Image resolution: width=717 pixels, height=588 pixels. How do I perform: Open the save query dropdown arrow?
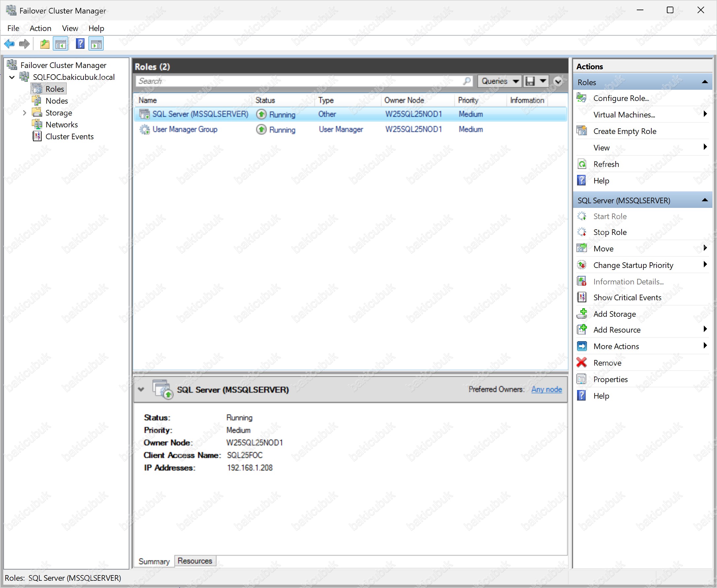543,81
